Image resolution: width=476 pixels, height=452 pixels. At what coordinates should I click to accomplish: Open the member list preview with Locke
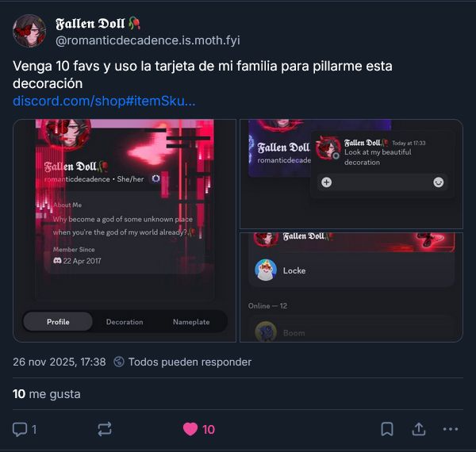(351, 287)
